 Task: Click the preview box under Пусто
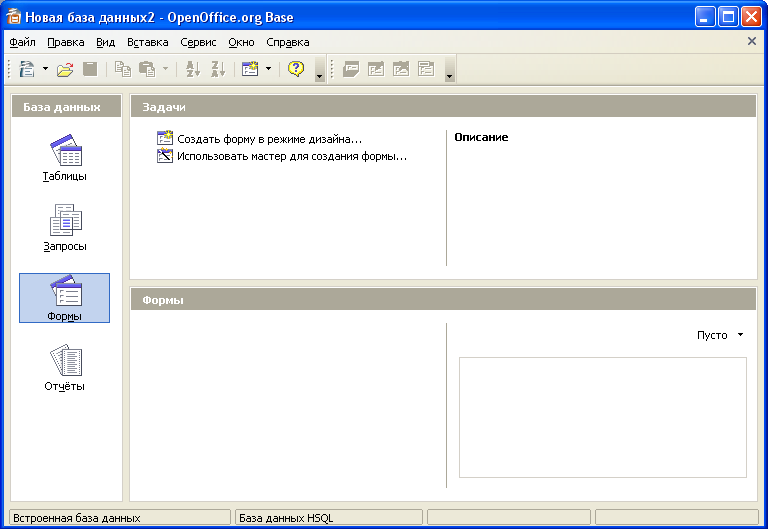click(x=603, y=417)
